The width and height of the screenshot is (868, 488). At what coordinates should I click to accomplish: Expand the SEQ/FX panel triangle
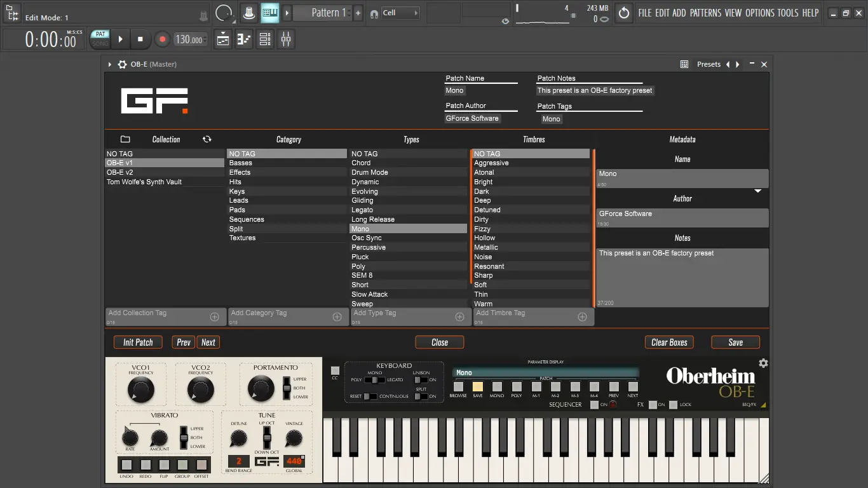[763, 405]
